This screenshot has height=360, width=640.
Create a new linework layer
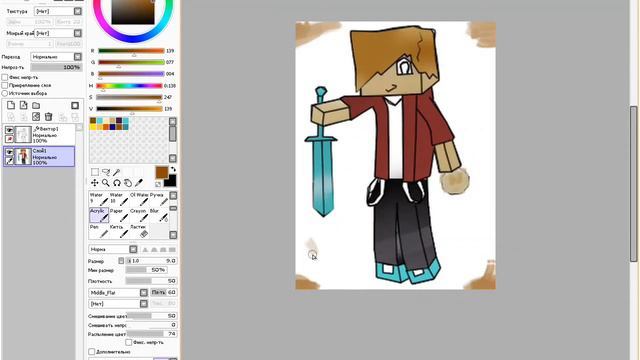[x=24, y=105]
